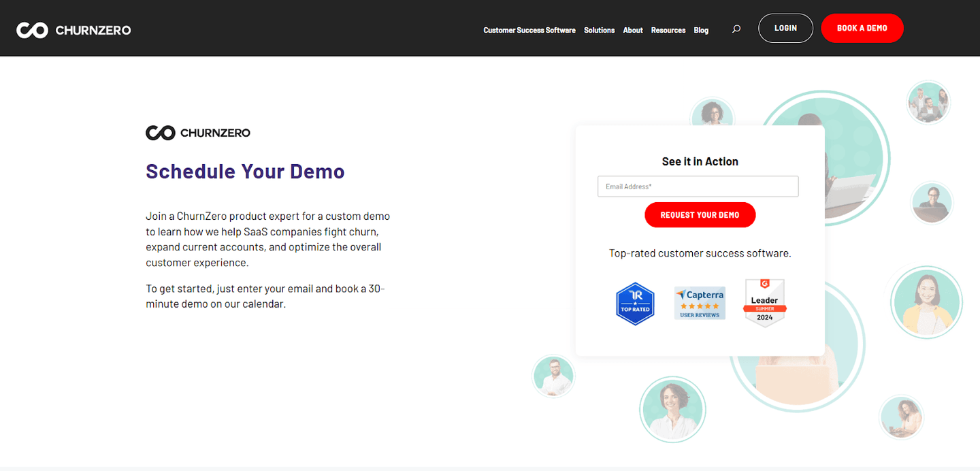Click the BOOK A DEMO button
This screenshot has height=471, width=980.
[862, 28]
